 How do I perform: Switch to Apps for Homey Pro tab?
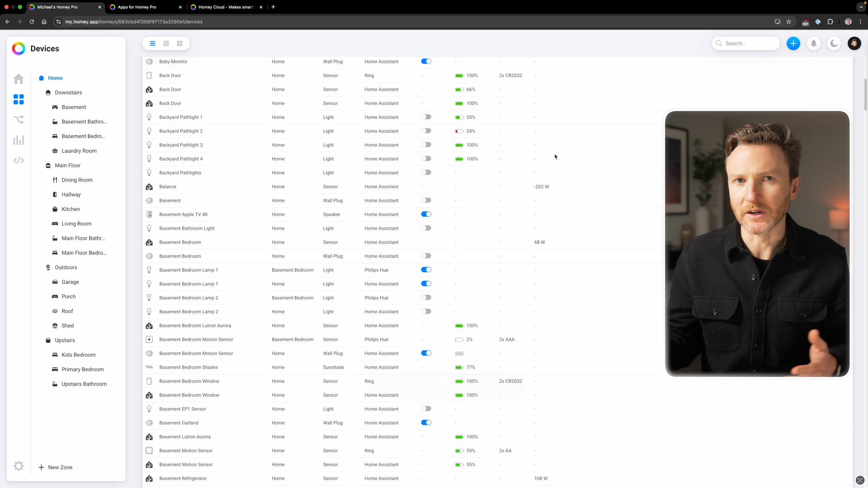(137, 7)
